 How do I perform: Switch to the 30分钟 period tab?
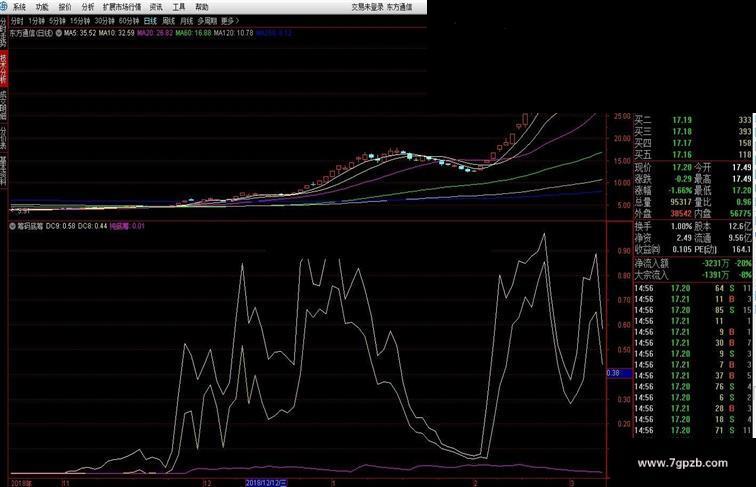pyautogui.click(x=104, y=21)
